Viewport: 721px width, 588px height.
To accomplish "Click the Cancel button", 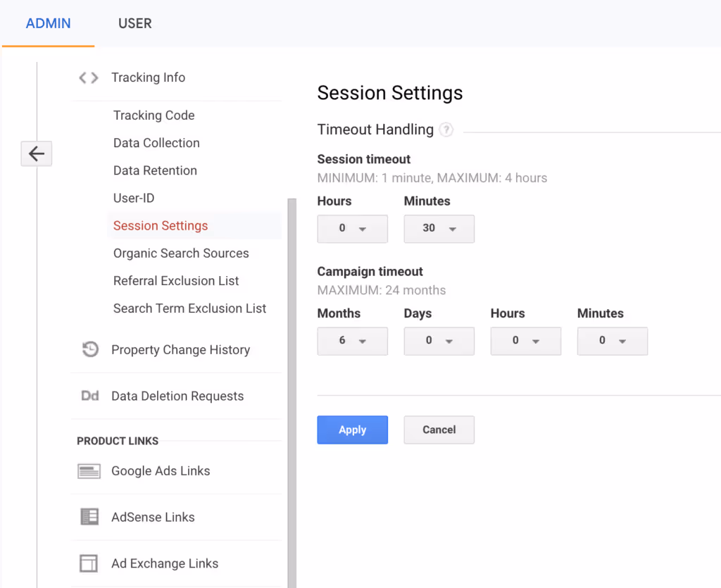I will click(439, 430).
